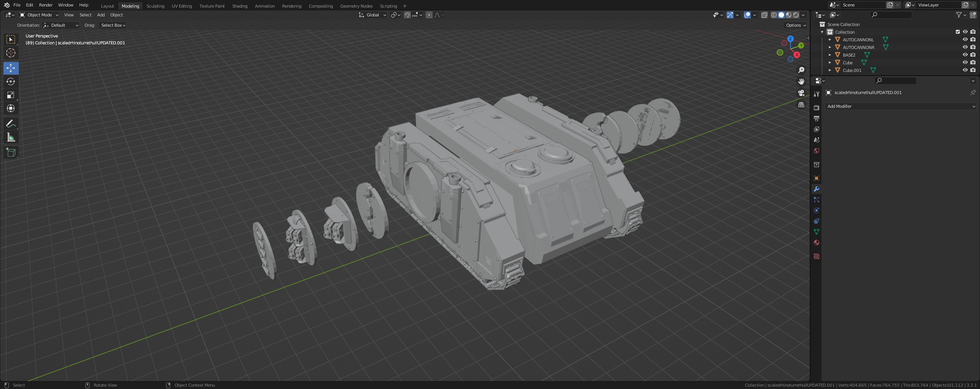980x389 pixels.
Task: Open the Particles properties tab
Action: tap(817, 200)
